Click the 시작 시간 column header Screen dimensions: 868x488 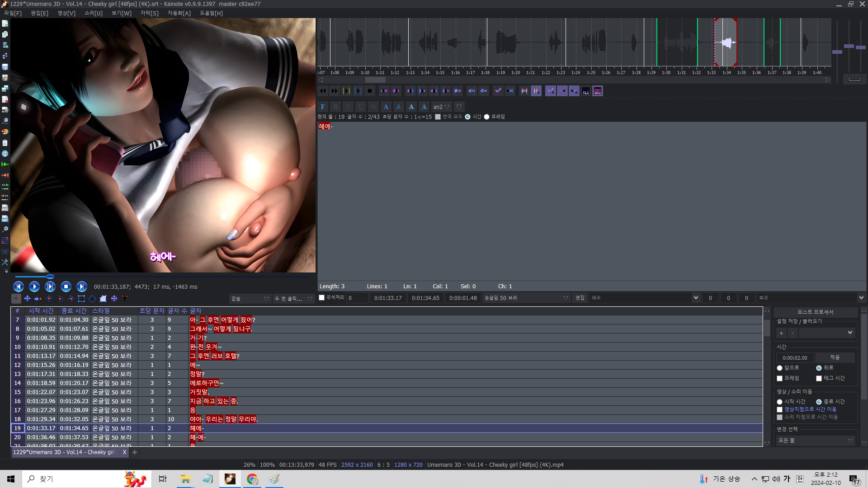[x=41, y=311]
